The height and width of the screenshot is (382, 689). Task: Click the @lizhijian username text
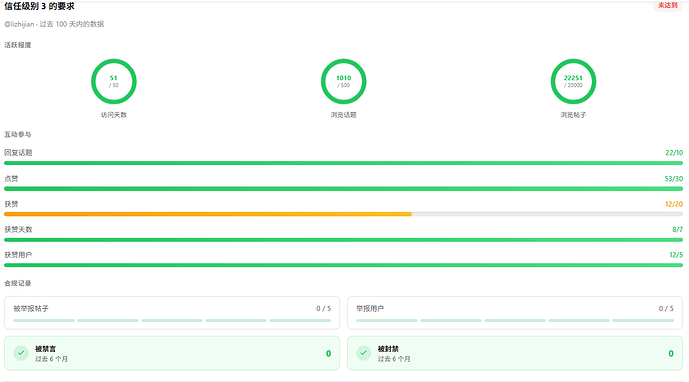[19, 24]
